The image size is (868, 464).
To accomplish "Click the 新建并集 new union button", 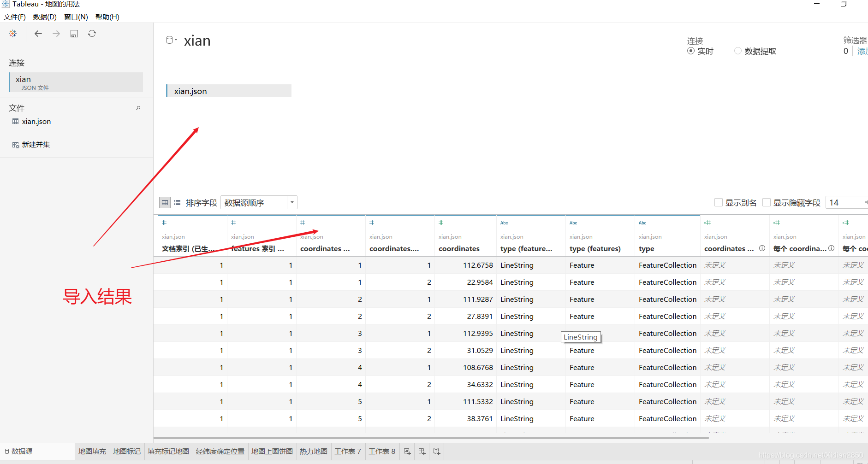I will (36, 145).
